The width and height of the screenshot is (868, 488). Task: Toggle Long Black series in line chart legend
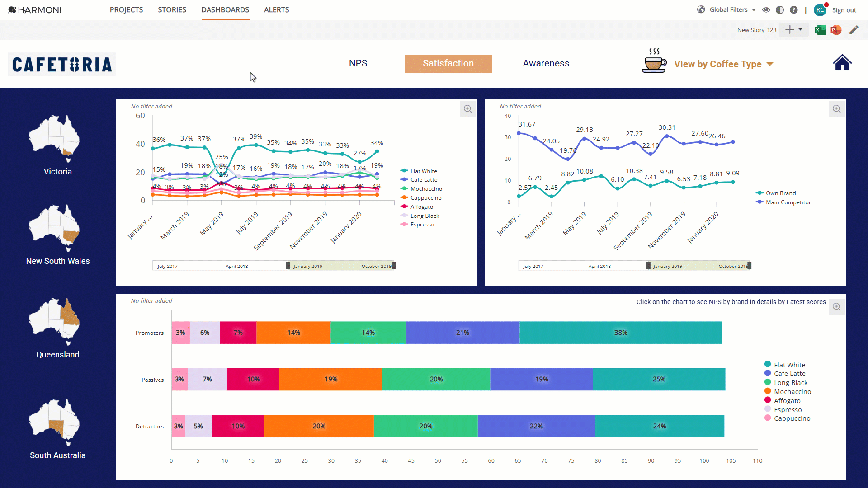tap(420, 216)
